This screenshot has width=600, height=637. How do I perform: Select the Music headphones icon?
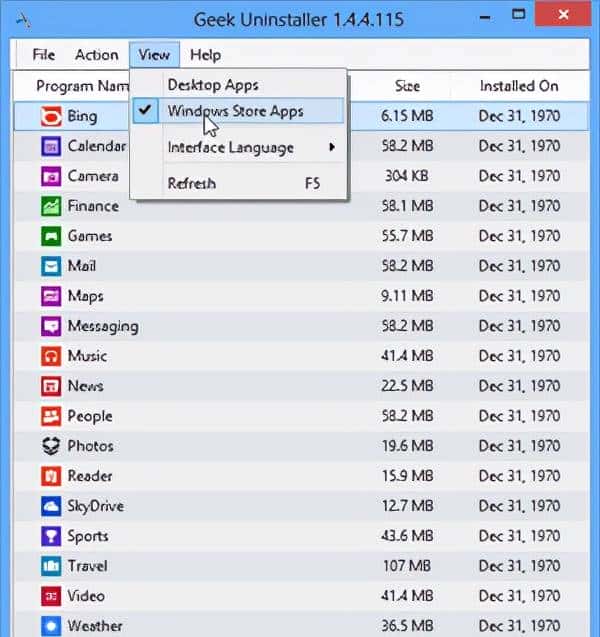[x=51, y=356]
